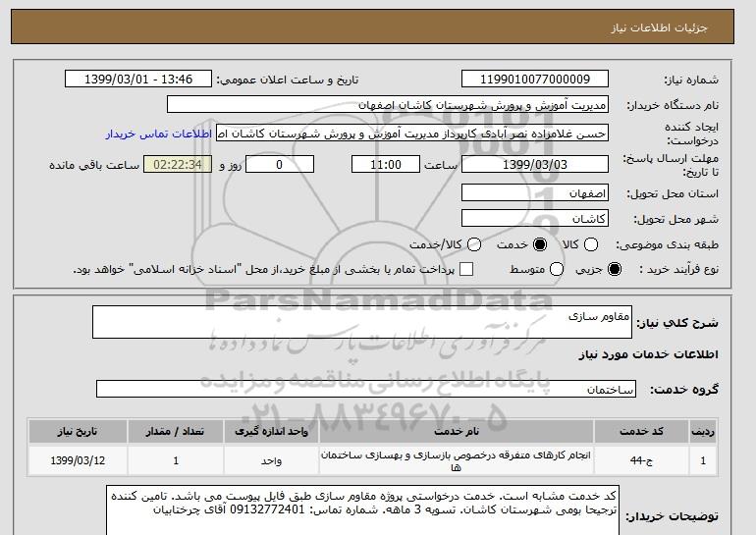Click the remaining time 02:22:34 field
This screenshot has height=535, width=756.
tap(178, 164)
